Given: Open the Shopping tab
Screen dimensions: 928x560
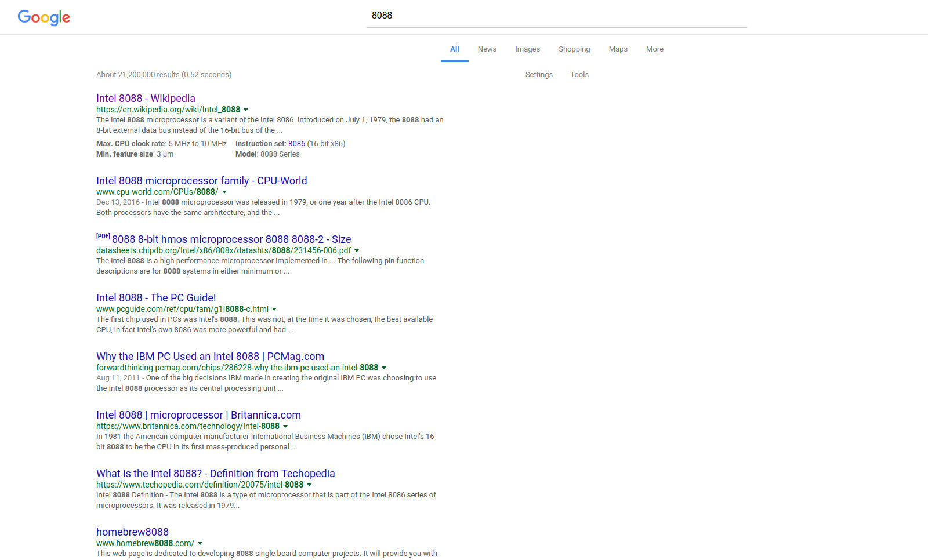Looking at the screenshot, I should coord(574,49).
